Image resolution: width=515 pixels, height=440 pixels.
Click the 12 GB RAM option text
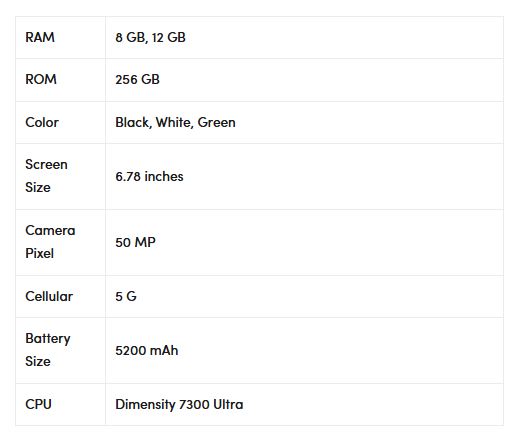(x=169, y=37)
